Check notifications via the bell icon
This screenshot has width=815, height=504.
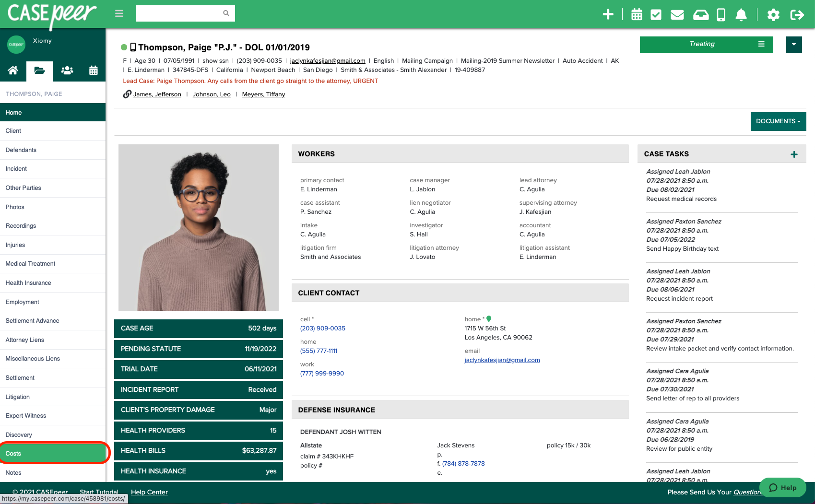tap(741, 15)
